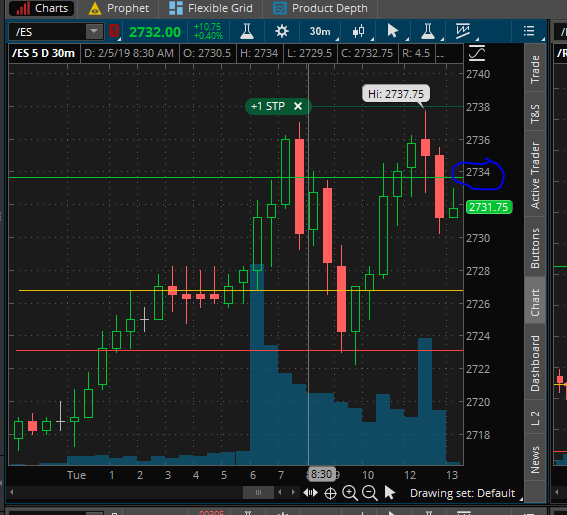Zoom out with the magnifier minus icon
Image resolution: width=567 pixels, height=515 pixels.
pos(370,493)
